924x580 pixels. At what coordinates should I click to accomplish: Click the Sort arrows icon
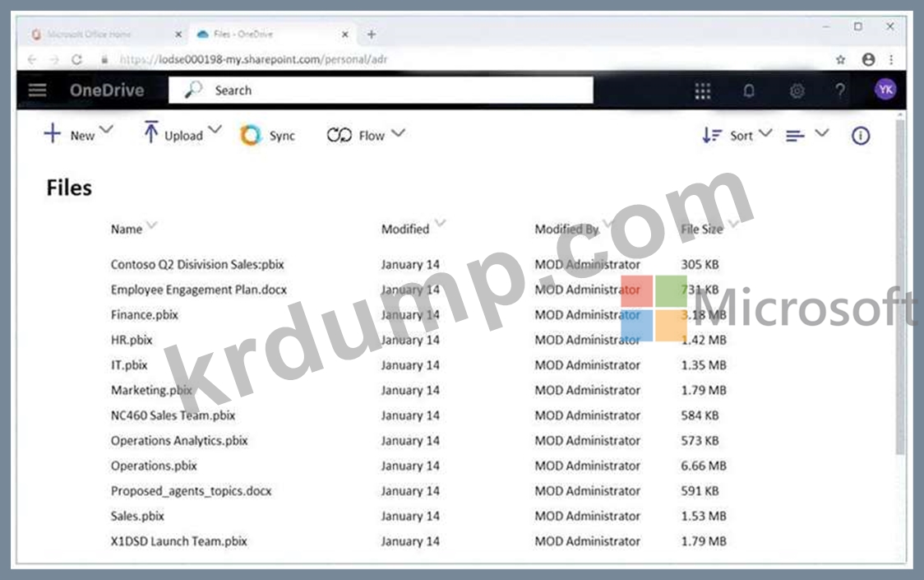tap(712, 135)
